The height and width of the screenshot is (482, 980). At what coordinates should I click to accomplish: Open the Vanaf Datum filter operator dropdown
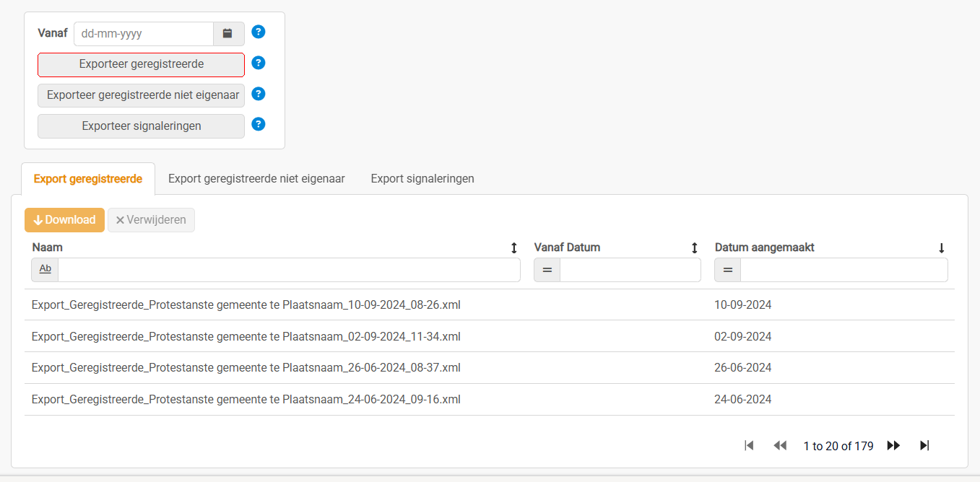547,270
